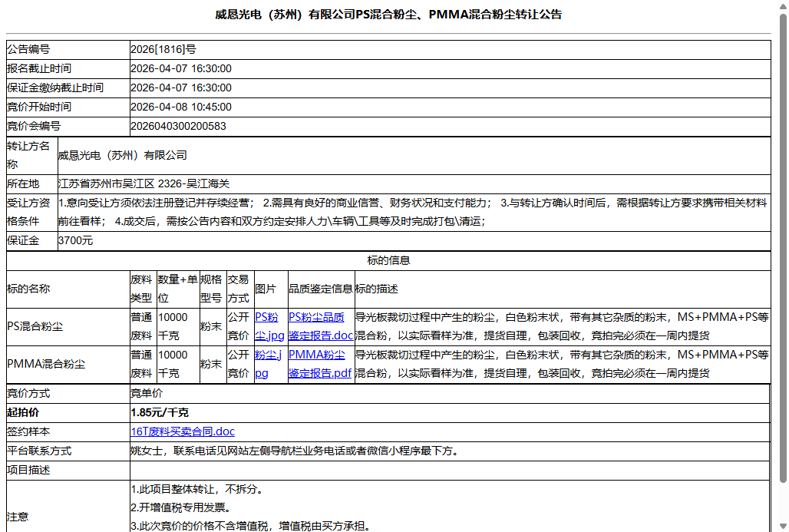The width and height of the screenshot is (789, 532).
Task: Click the page title heading
Action: click(x=388, y=15)
